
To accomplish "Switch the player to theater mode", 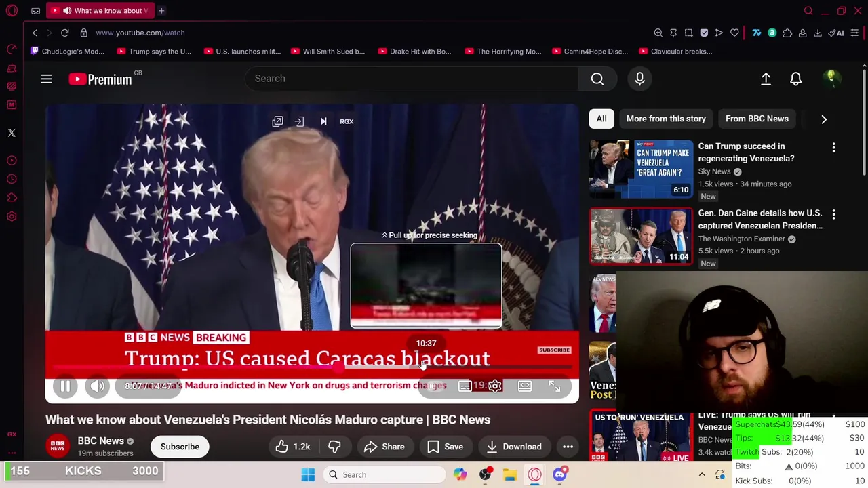I will pyautogui.click(x=525, y=386).
